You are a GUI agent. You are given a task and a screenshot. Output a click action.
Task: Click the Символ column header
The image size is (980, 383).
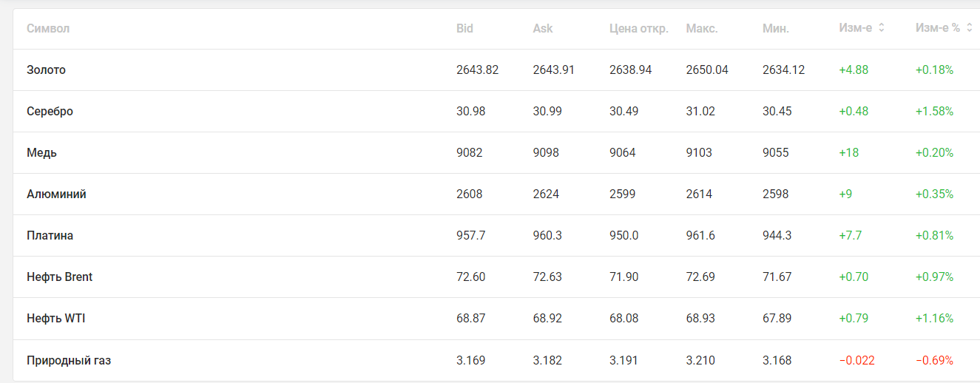coord(48,29)
